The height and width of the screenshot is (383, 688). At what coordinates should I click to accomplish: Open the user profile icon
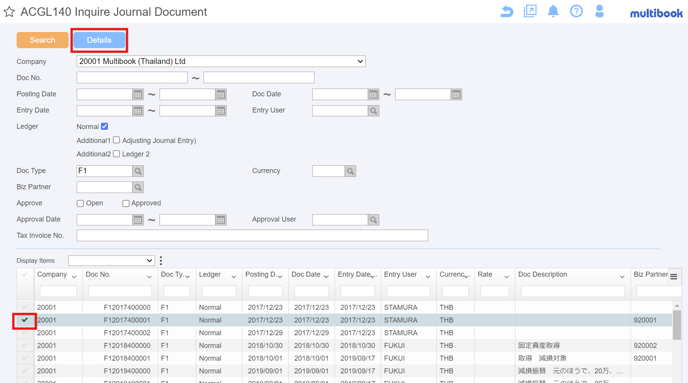coord(599,11)
